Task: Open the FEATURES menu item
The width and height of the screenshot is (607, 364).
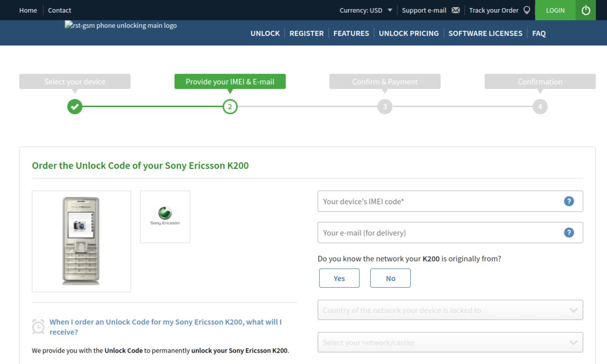Action: tap(351, 33)
